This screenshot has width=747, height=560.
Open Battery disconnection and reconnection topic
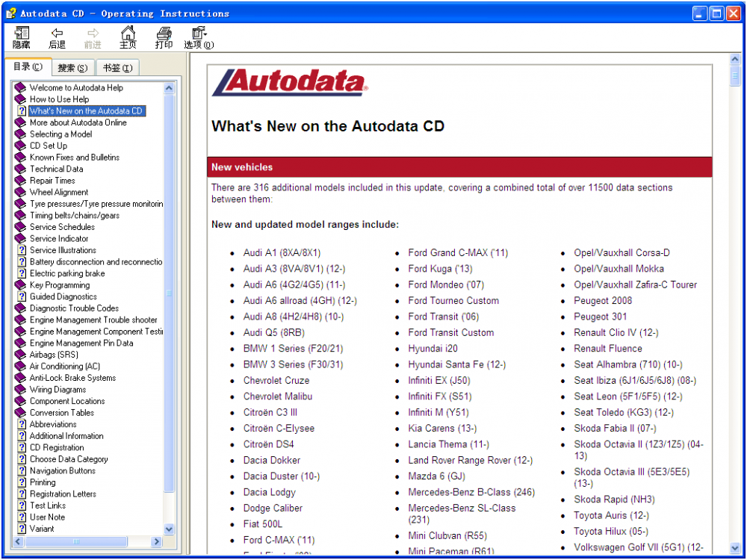(x=96, y=262)
